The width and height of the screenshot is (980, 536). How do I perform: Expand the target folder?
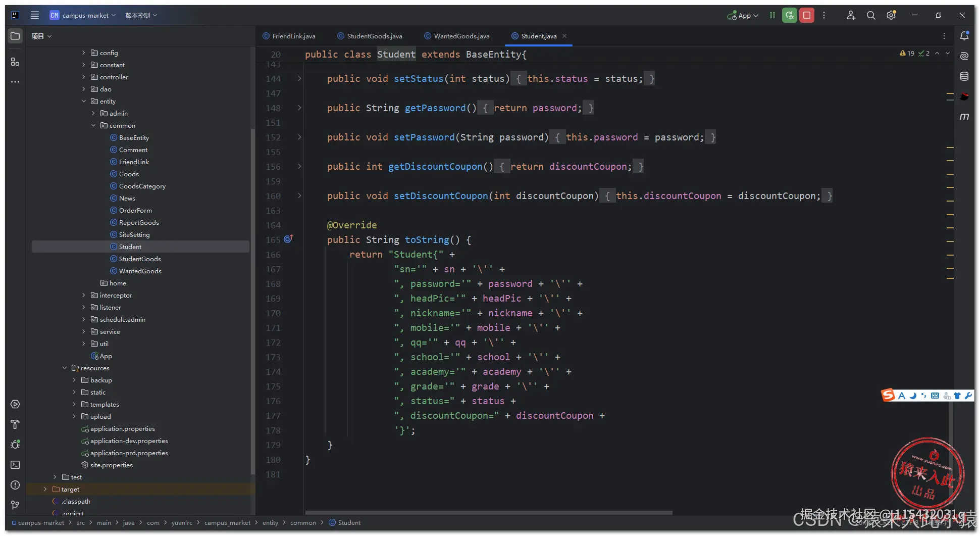(x=45, y=489)
